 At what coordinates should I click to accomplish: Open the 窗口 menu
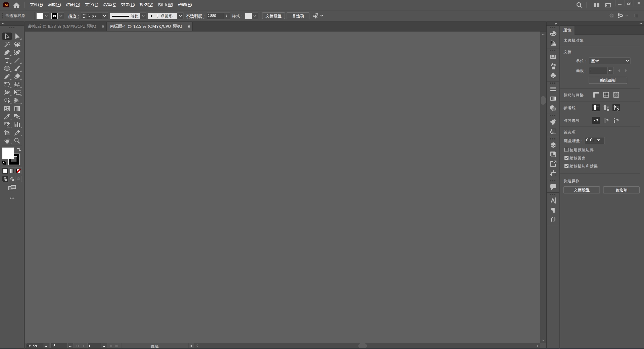[x=165, y=5]
